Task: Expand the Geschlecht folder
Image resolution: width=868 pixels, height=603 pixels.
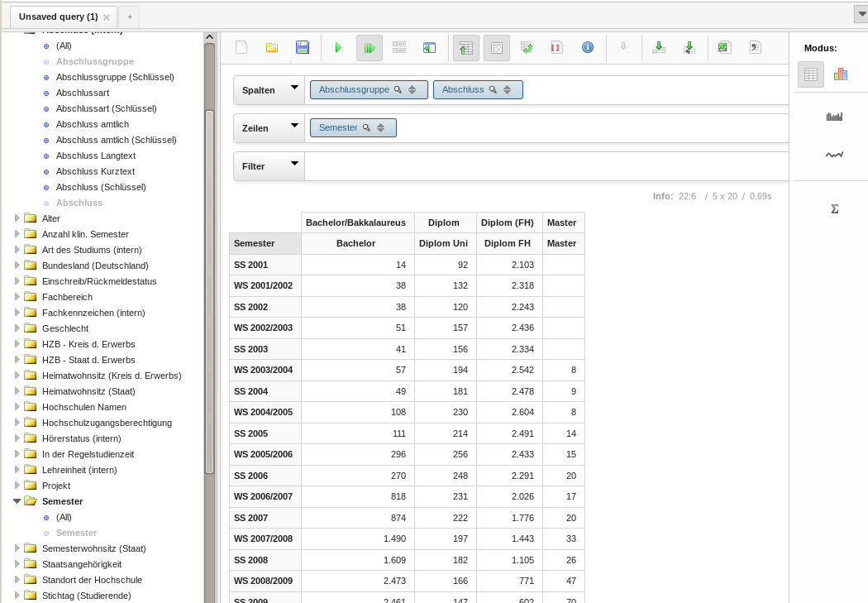Action: [17, 328]
